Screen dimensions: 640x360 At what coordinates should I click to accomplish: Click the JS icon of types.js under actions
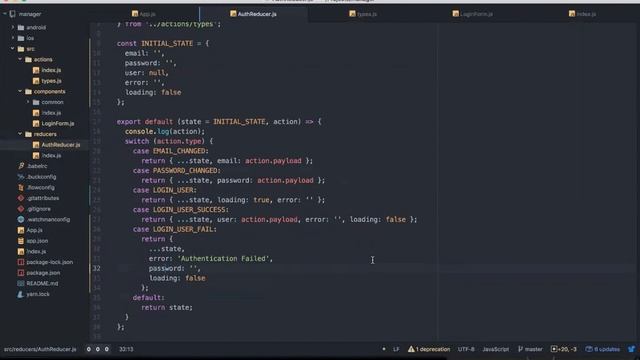(36, 81)
